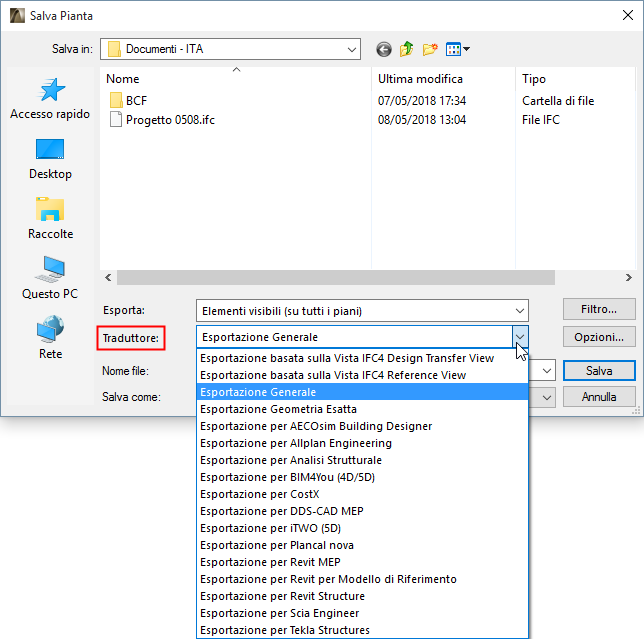This screenshot has height=639, width=644.
Task: Sort by Ultima modifica column header
Action: [443, 79]
